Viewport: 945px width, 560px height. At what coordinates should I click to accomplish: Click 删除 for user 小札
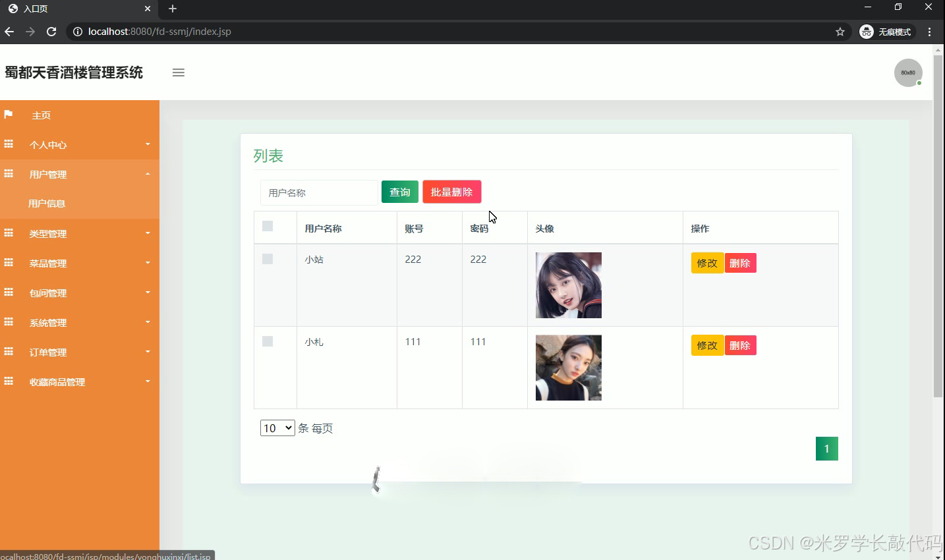(x=740, y=345)
